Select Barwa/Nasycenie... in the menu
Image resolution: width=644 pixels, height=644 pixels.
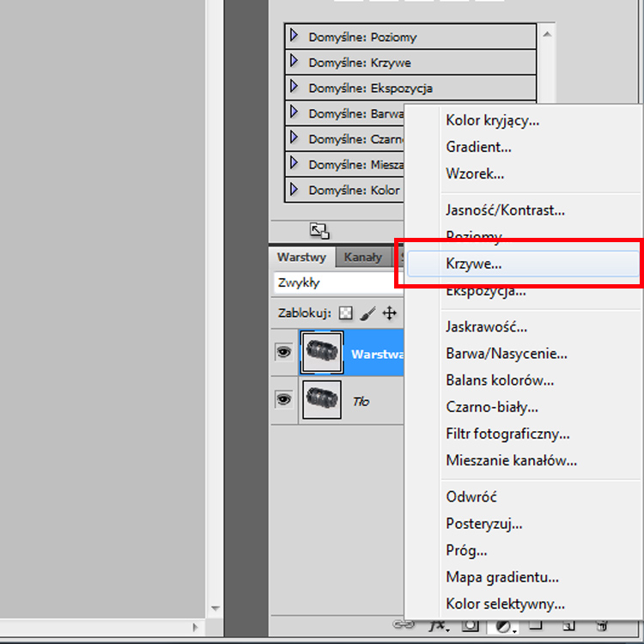tap(506, 353)
